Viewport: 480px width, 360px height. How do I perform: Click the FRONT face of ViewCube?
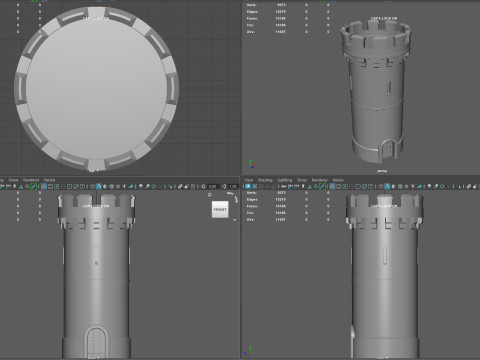coord(220,209)
